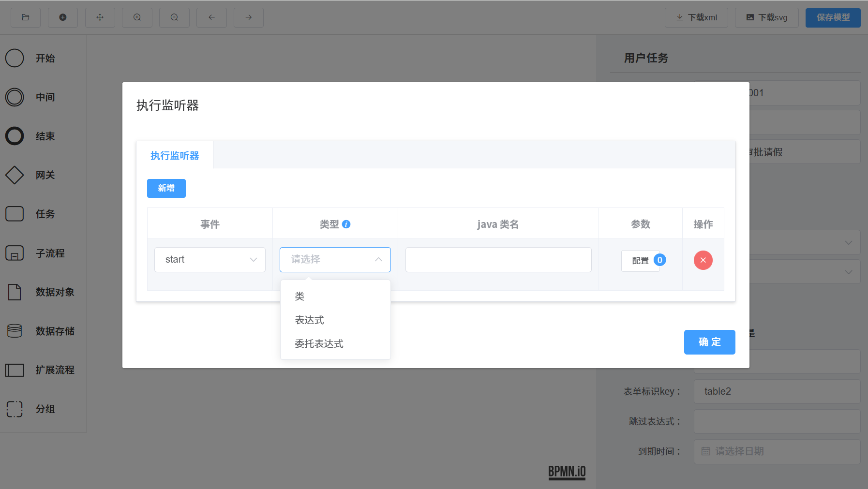
Task: Select the gateway (网关) diamond icon
Action: point(15,175)
